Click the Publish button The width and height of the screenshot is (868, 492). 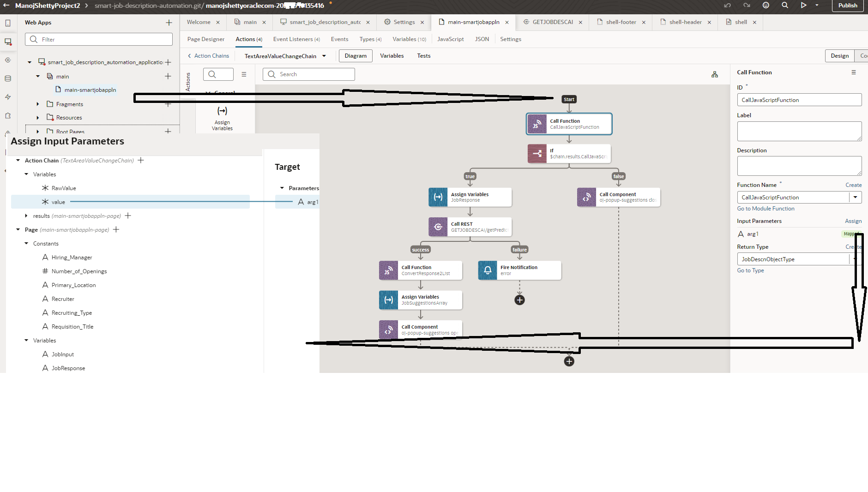[x=848, y=6]
